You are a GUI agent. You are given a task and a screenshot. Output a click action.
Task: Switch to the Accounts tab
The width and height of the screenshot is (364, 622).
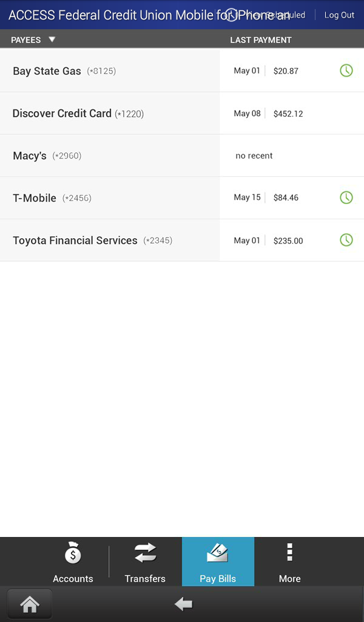coord(73,561)
